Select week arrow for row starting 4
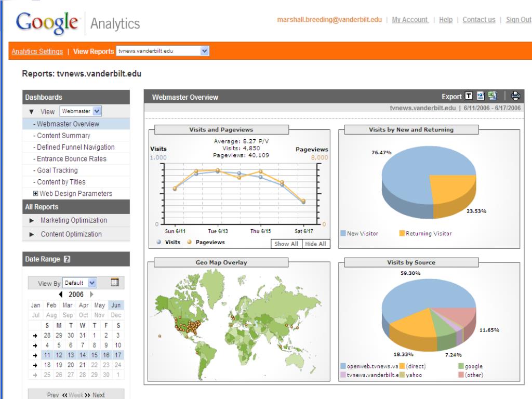532x399 pixels. (x=35, y=345)
